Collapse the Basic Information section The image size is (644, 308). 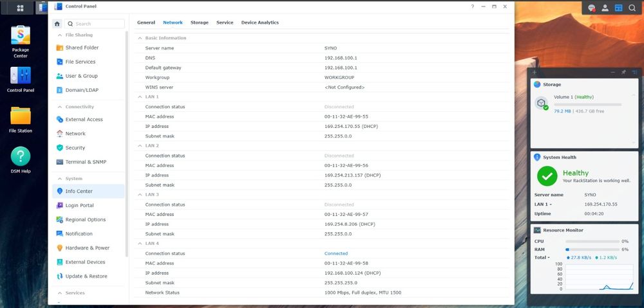(x=140, y=38)
